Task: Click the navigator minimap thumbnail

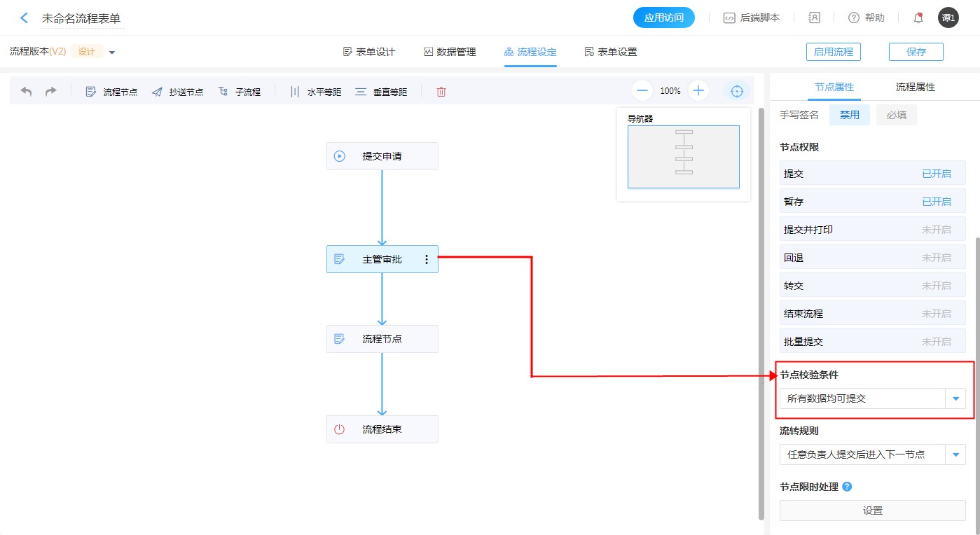Action: coord(683,157)
